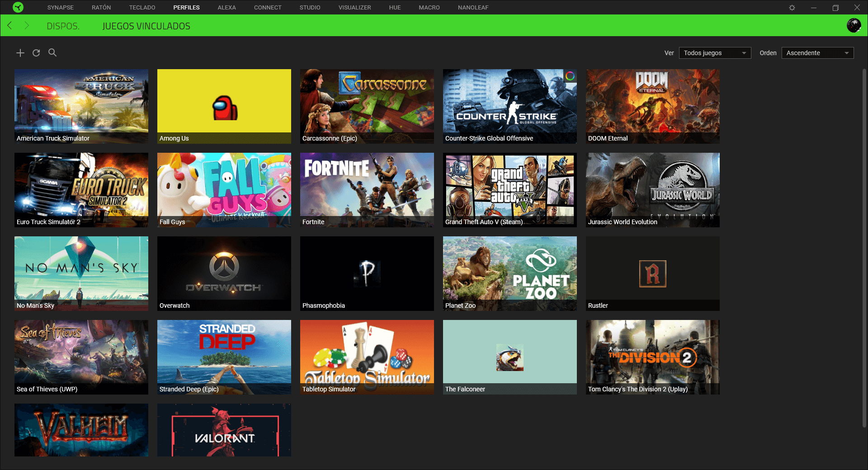Open Valorant game tile
The image size is (868, 470).
pos(224,430)
